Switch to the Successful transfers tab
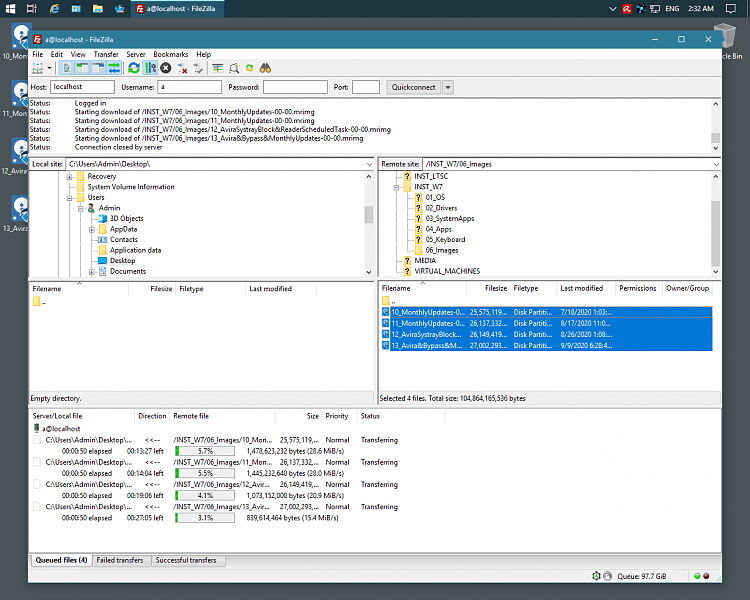 188,560
